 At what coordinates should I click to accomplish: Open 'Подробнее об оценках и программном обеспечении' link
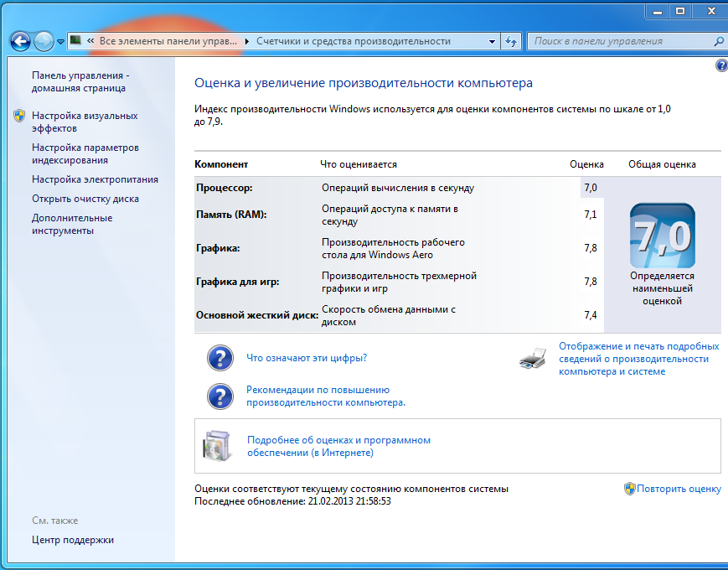pos(338,446)
